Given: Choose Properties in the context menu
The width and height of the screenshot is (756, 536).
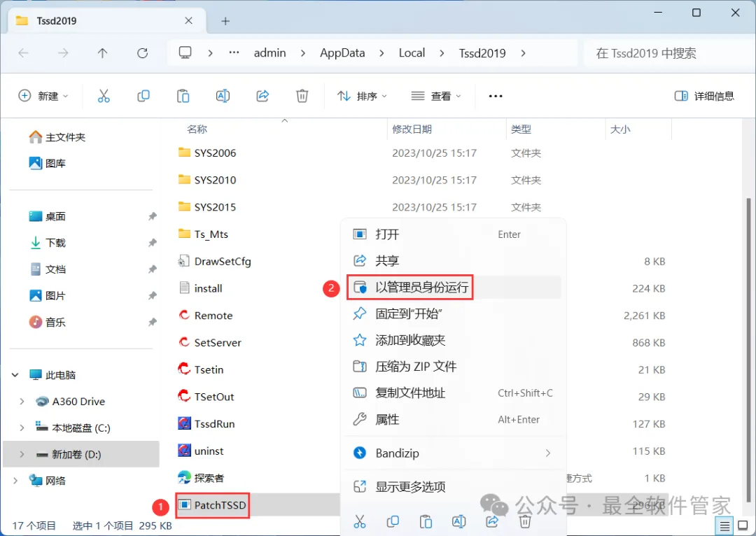Looking at the screenshot, I should 454,419.
